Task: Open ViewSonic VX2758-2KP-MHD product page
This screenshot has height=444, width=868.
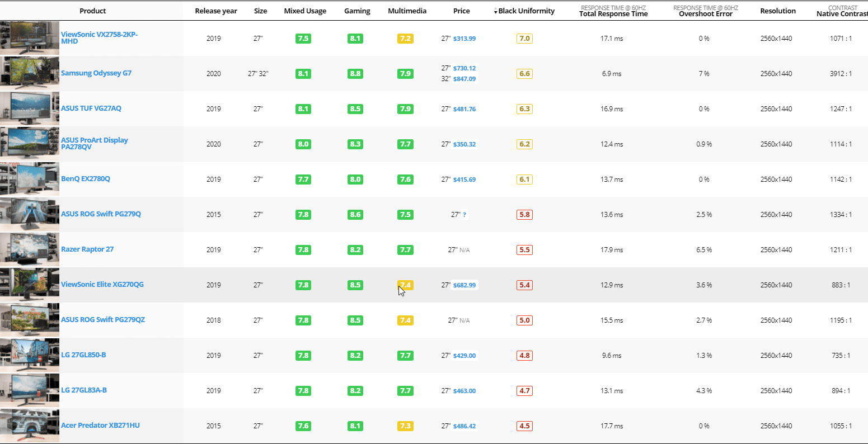Action: (x=99, y=38)
